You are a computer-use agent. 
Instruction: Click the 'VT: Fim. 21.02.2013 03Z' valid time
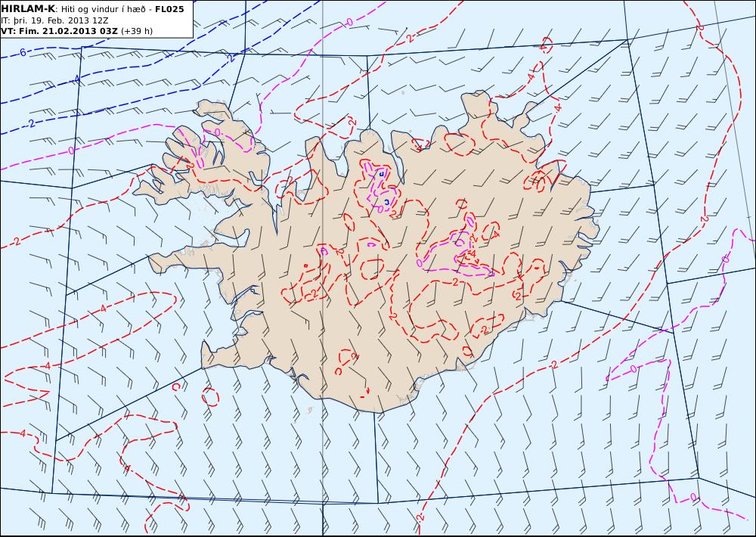point(59,31)
